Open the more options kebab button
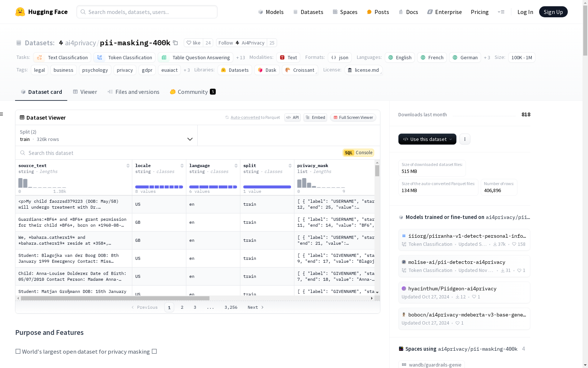Viewport: 588px width, 368px height. click(x=465, y=139)
